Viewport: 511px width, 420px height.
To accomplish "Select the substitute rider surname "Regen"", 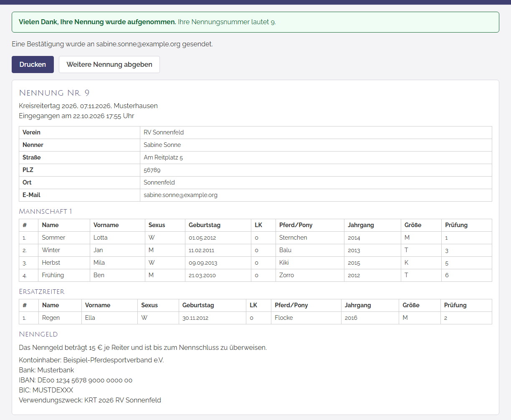I will tap(51, 318).
